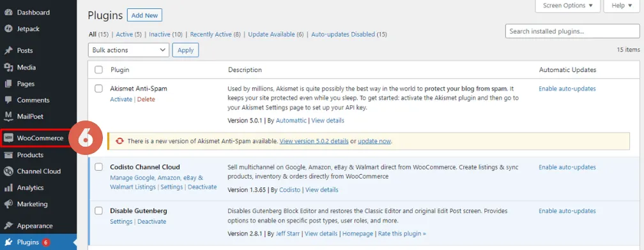Viewport: 644px width, 250px height.
Task: Click the MailPoet M icon
Action: click(8, 117)
